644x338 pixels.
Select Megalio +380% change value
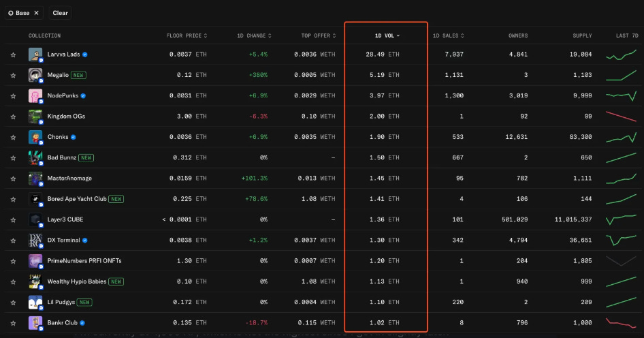(258, 75)
